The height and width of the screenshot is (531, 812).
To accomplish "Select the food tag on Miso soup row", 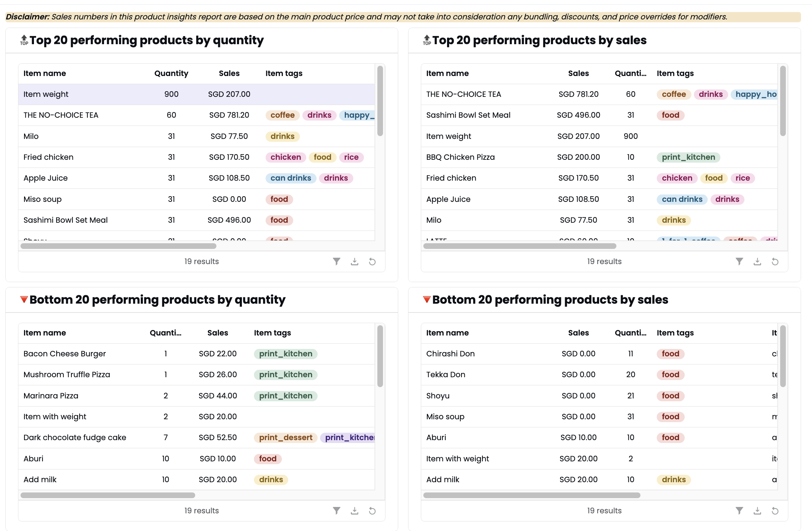I will click(279, 199).
